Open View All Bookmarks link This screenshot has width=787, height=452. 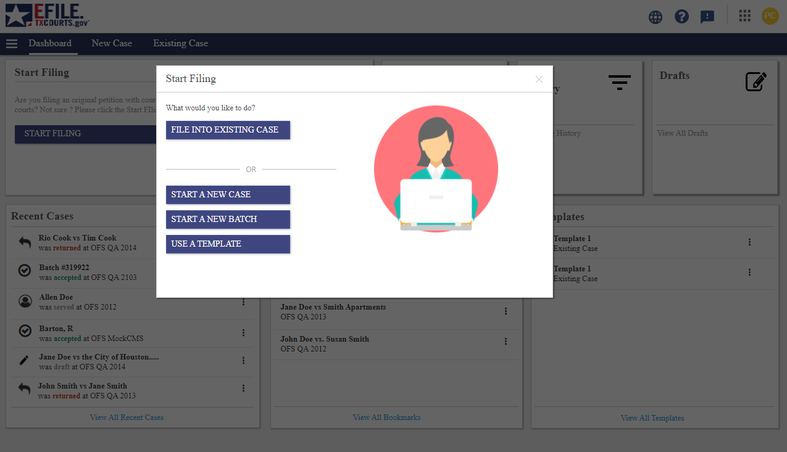click(386, 417)
